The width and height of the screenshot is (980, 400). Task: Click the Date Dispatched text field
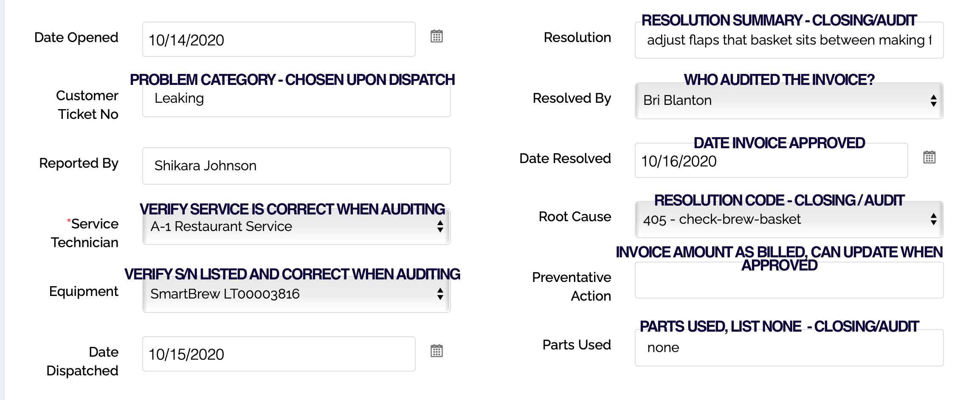pyautogui.click(x=279, y=354)
